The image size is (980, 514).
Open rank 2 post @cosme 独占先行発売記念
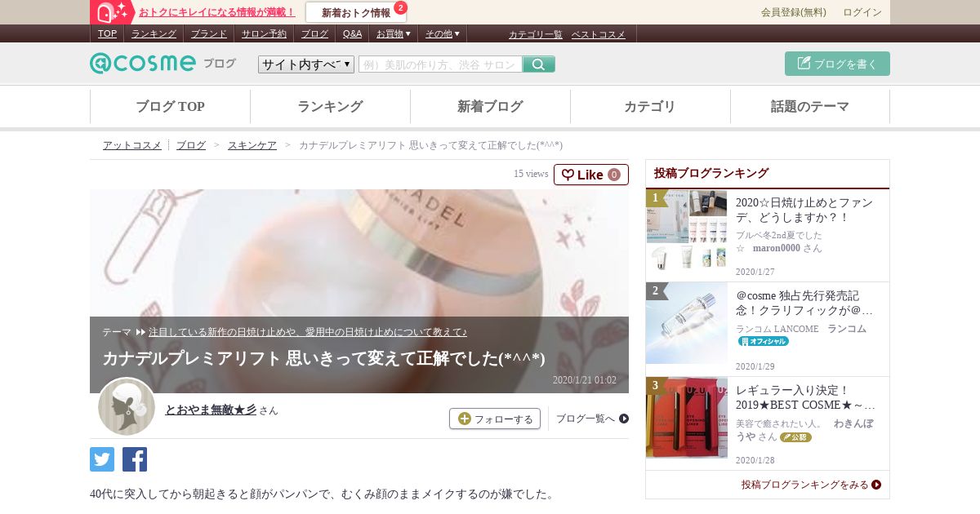pyautogui.click(x=804, y=303)
